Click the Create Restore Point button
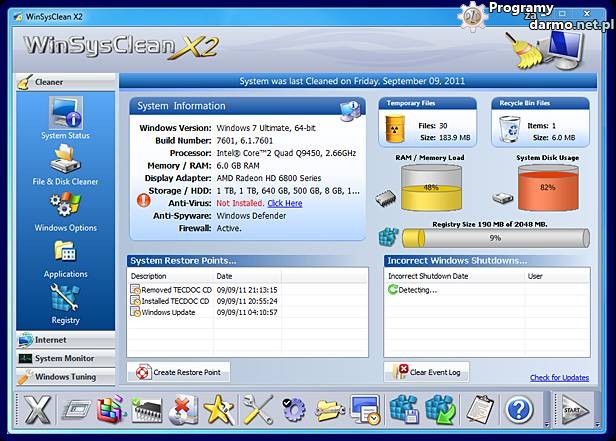This screenshot has width=616, height=441. pyautogui.click(x=179, y=372)
